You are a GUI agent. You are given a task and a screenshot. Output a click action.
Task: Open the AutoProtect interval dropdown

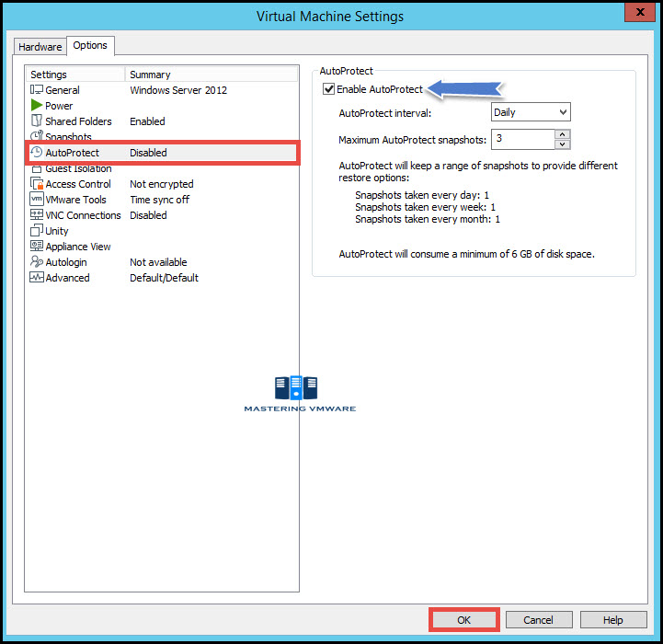[531, 112]
